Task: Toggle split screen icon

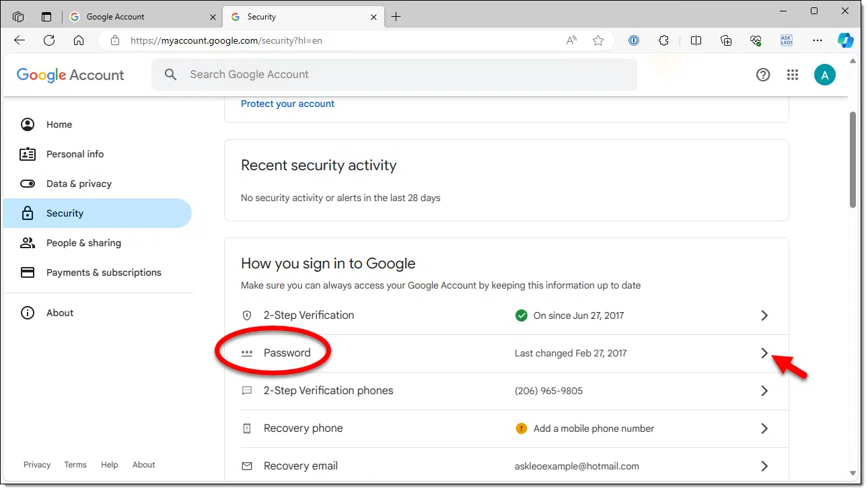Action: point(696,40)
